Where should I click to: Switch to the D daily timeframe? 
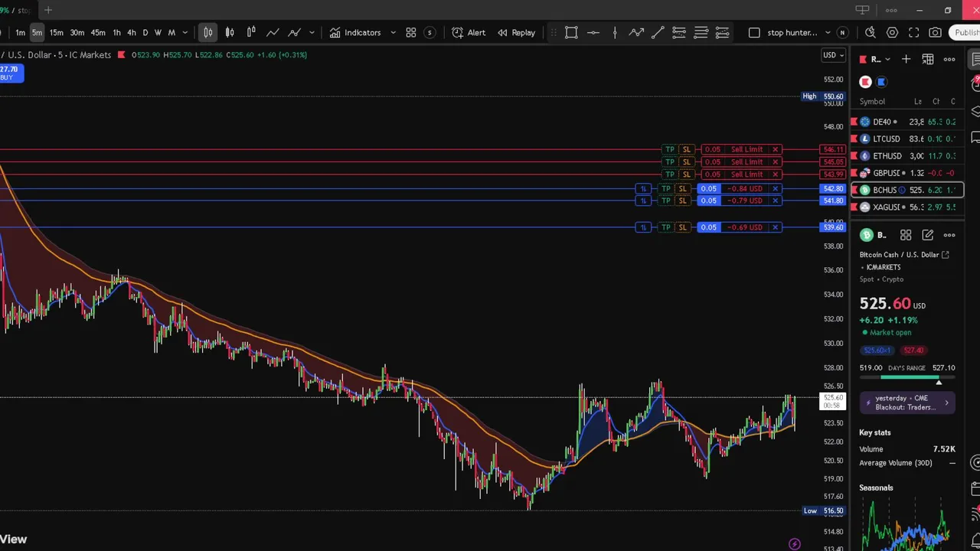tap(145, 32)
